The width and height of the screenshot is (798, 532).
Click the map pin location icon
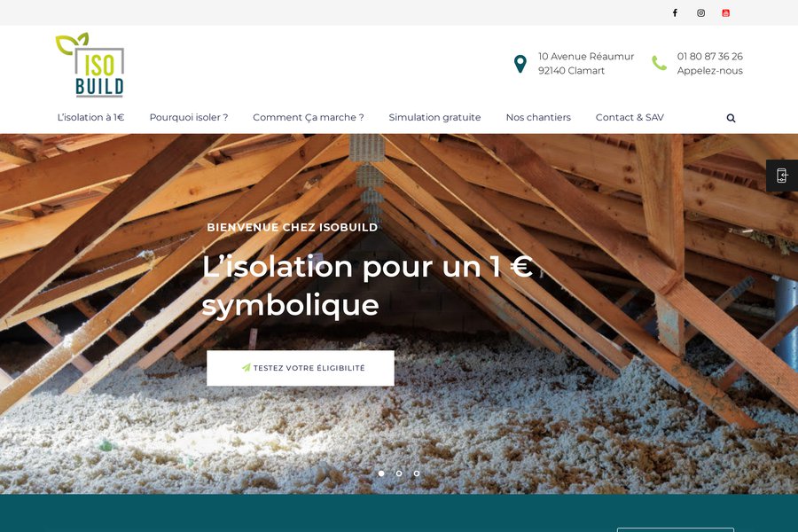(520, 64)
